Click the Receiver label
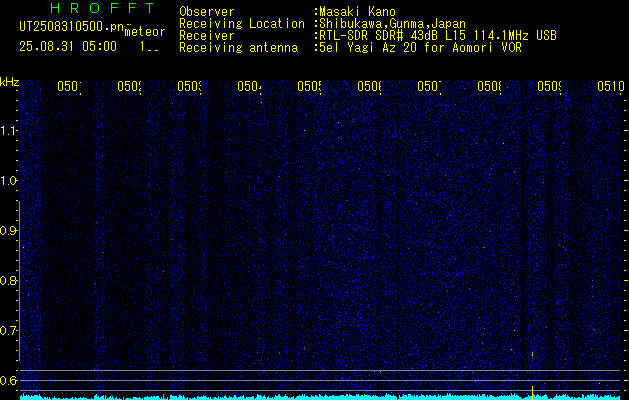629x400 pixels. coord(207,36)
